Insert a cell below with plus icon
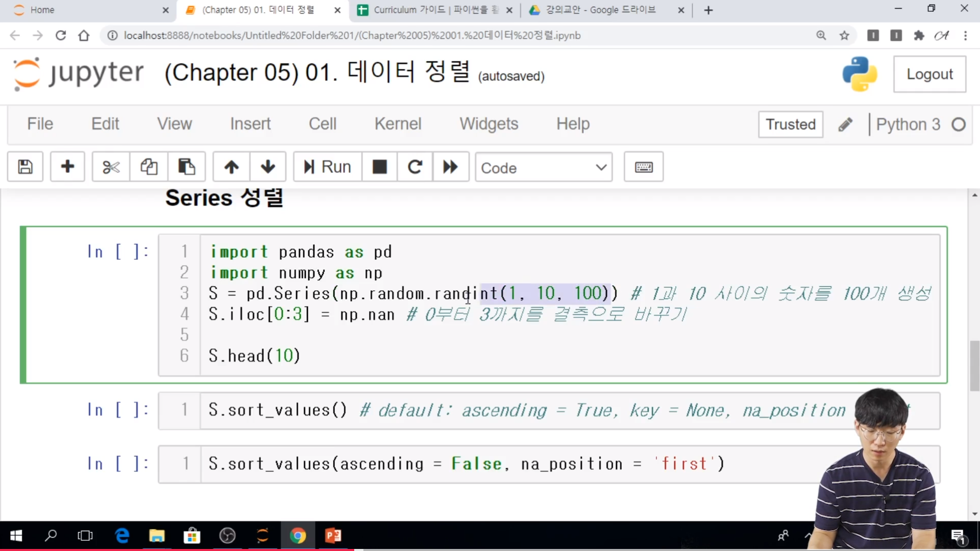This screenshot has width=980, height=551. coord(67,167)
